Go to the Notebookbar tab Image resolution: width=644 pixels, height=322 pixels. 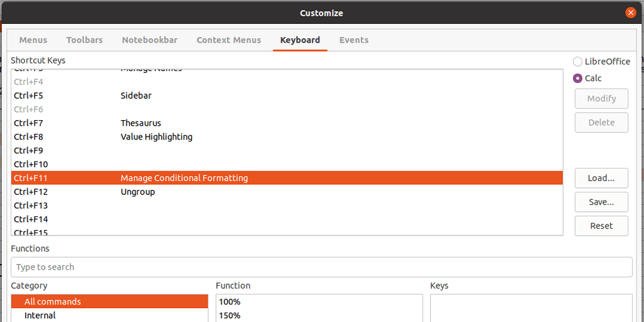pyautogui.click(x=150, y=40)
